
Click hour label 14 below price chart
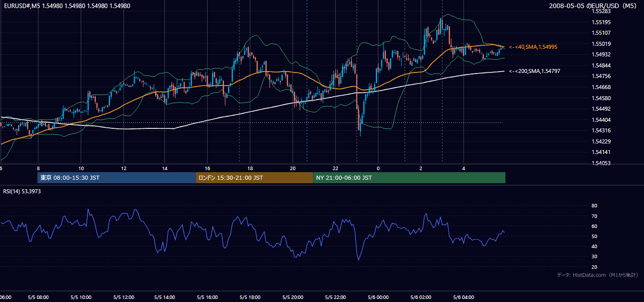166,168
